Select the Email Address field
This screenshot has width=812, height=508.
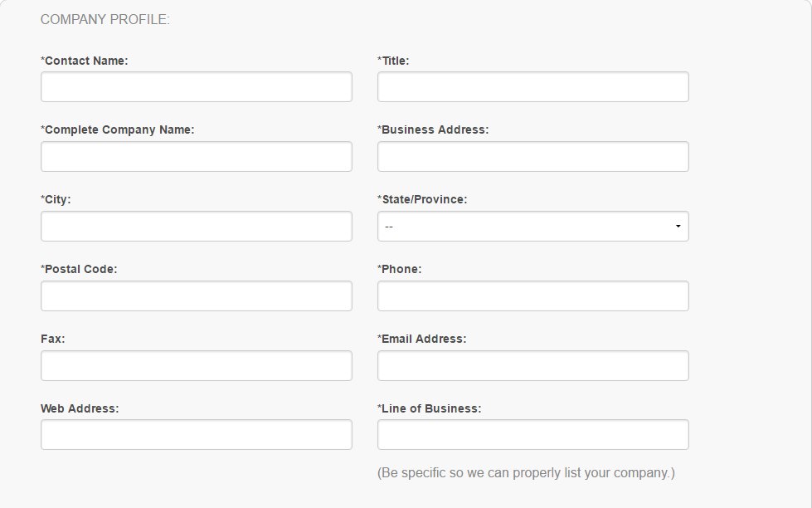coord(532,366)
